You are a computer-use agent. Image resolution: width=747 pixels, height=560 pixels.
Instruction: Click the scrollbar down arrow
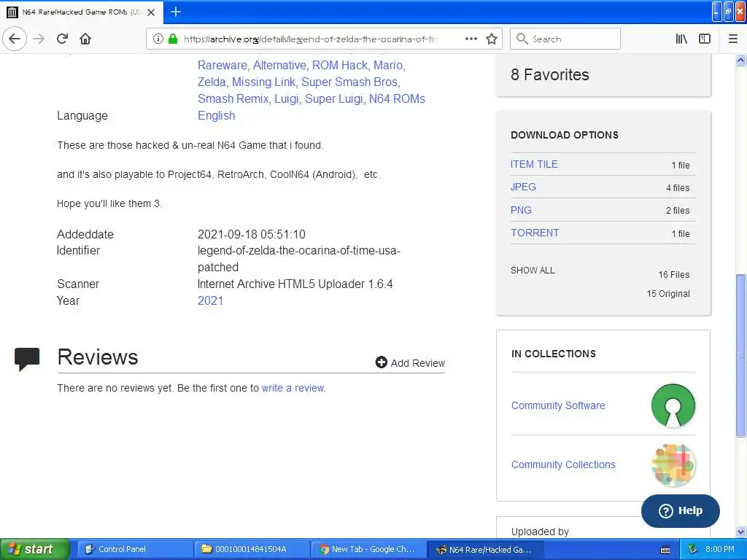[x=741, y=532]
